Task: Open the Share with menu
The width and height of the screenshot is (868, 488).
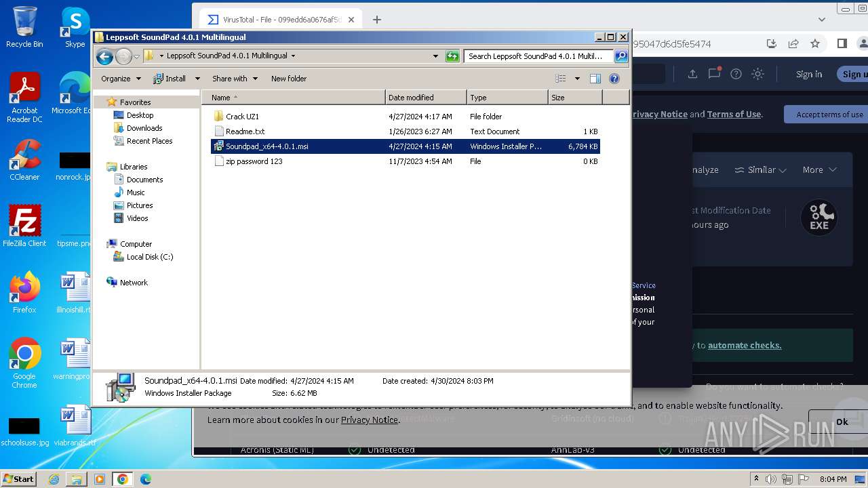Action: [x=235, y=79]
